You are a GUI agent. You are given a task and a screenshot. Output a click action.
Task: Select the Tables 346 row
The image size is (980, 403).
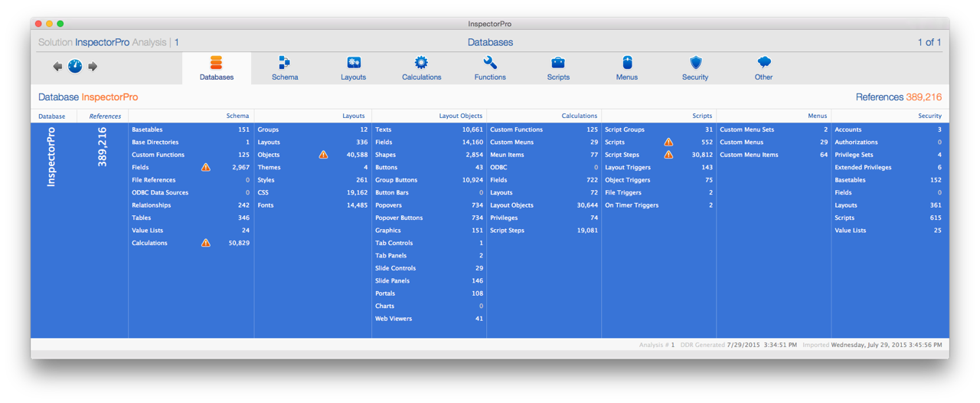click(191, 218)
